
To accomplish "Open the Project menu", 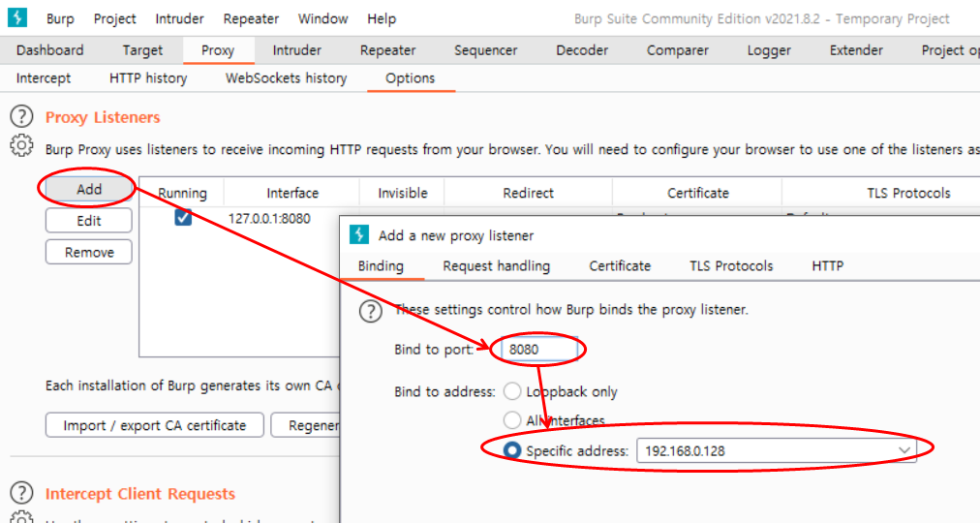I will click(114, 18).
